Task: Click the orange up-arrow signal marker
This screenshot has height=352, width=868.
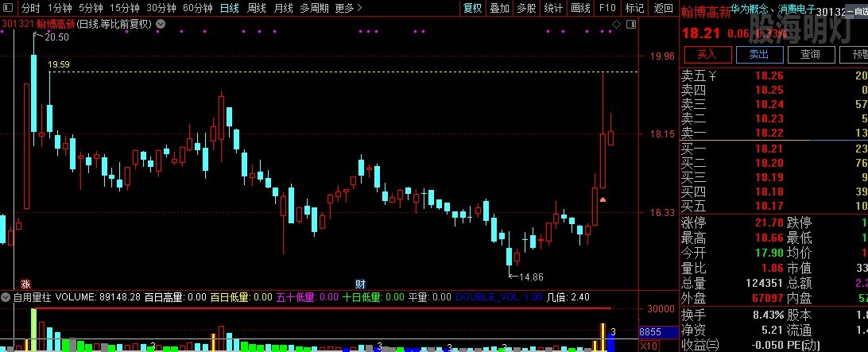Action: point(603,199)
